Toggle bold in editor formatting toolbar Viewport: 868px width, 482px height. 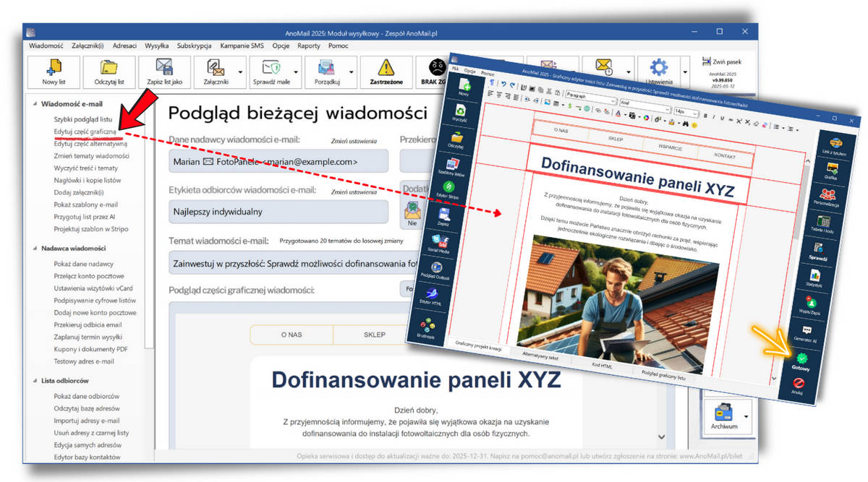point(705,116)
